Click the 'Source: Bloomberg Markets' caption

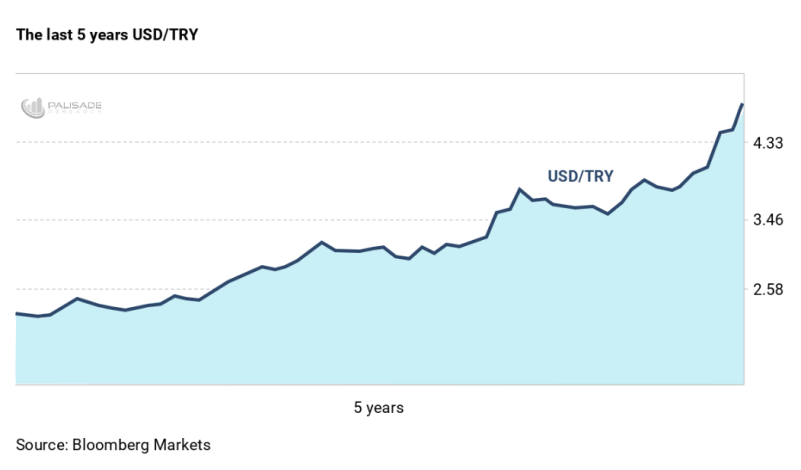(x=114, y=443)
